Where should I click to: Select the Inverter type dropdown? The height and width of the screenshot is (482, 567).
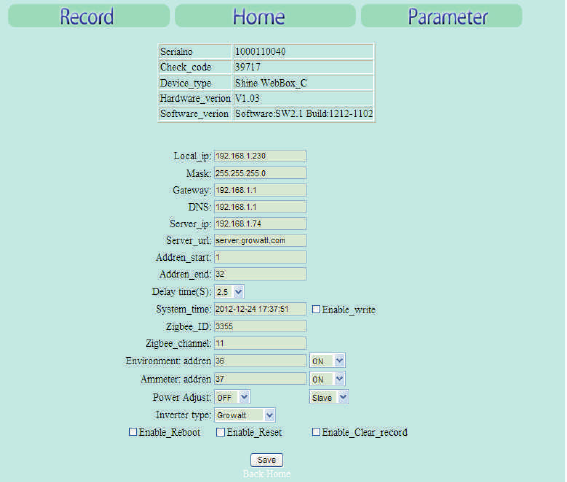245,415
